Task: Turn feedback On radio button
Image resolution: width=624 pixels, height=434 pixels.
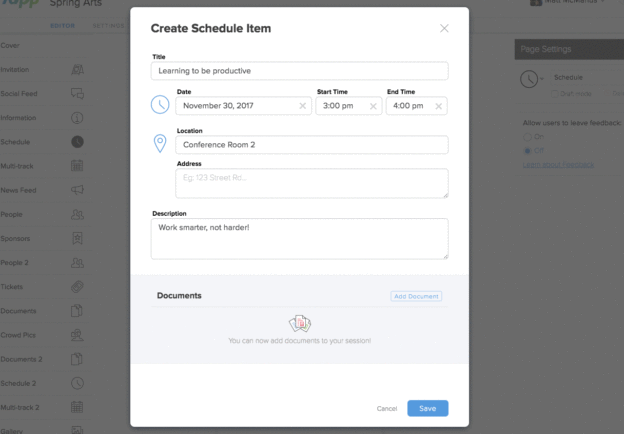Action: [527, 137]
